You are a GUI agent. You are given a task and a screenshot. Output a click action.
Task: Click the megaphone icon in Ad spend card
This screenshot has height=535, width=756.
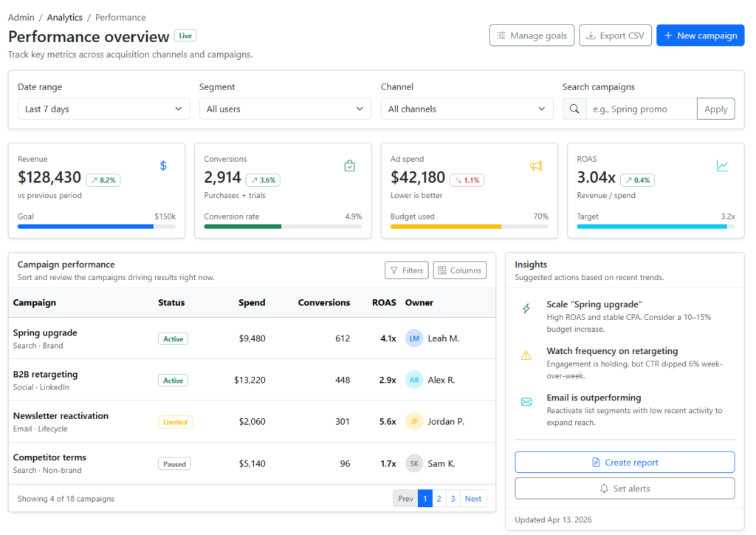click(536, 166)
